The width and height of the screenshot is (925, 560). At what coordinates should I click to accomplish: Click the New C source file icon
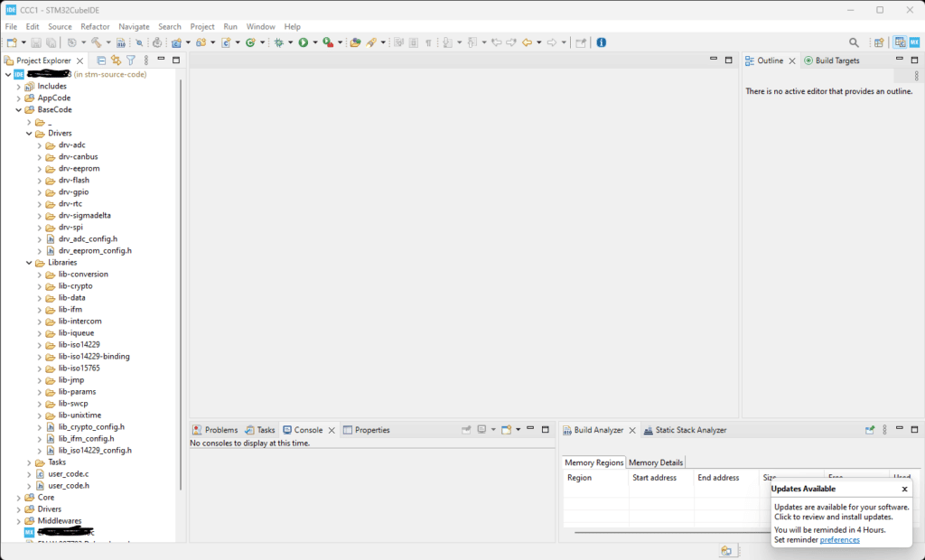click(226, 42)
